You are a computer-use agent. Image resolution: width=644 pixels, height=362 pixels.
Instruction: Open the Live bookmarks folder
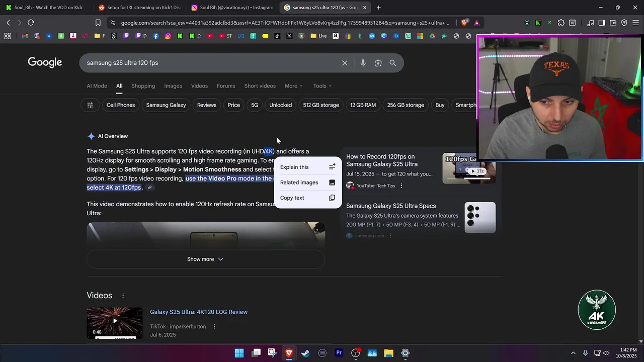pyautogui.click(x=318, y=36)
